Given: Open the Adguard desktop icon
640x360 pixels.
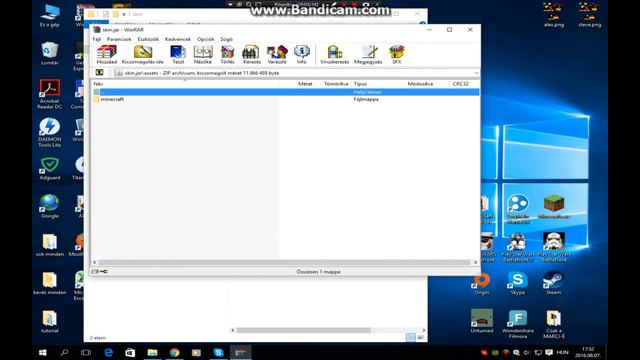Looking at the screenshot, I should [50, 169].
